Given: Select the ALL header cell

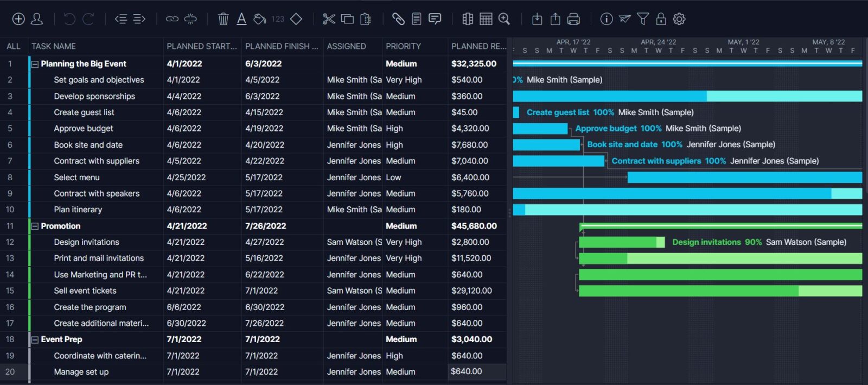Looking at the screenshot, I should tap(14, 46).
